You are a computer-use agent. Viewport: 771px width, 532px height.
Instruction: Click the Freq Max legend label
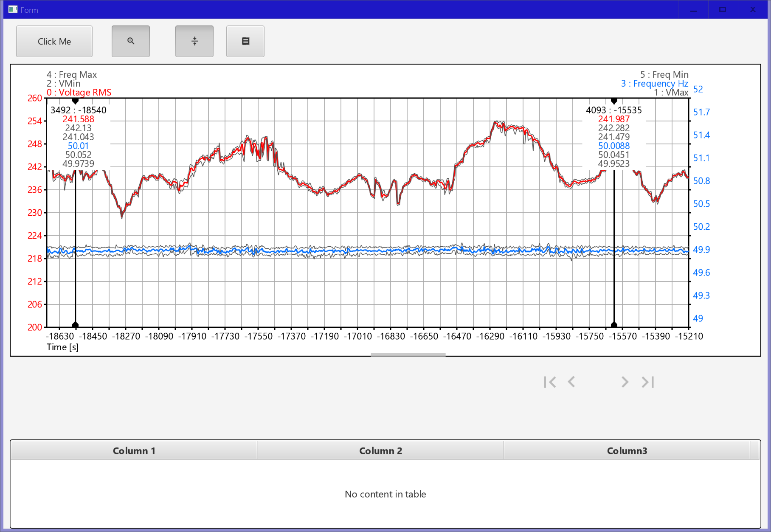72,74
